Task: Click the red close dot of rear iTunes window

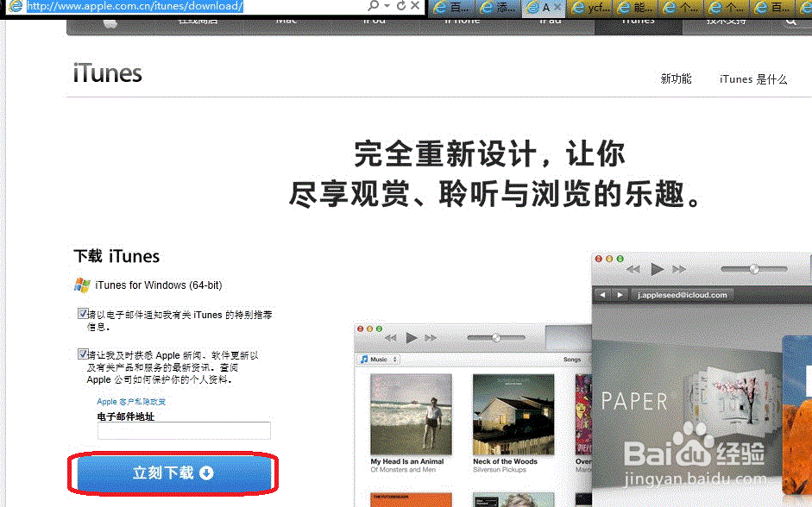Action: click(x=599, y=259)
